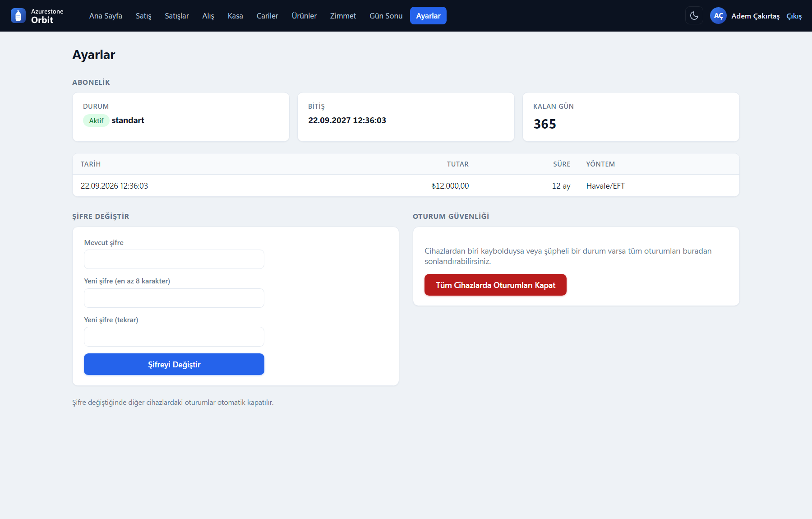Click the Çıkış logout link
812x519 pixels.
click(x=794, y=16)
